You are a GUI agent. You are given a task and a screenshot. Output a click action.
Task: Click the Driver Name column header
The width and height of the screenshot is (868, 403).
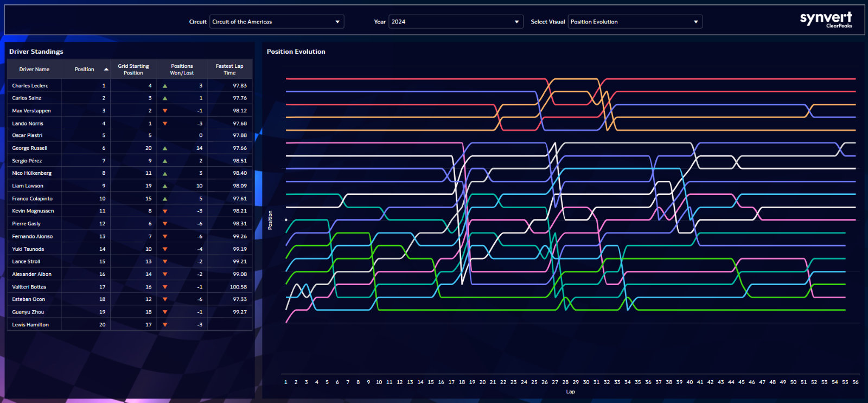34,70
